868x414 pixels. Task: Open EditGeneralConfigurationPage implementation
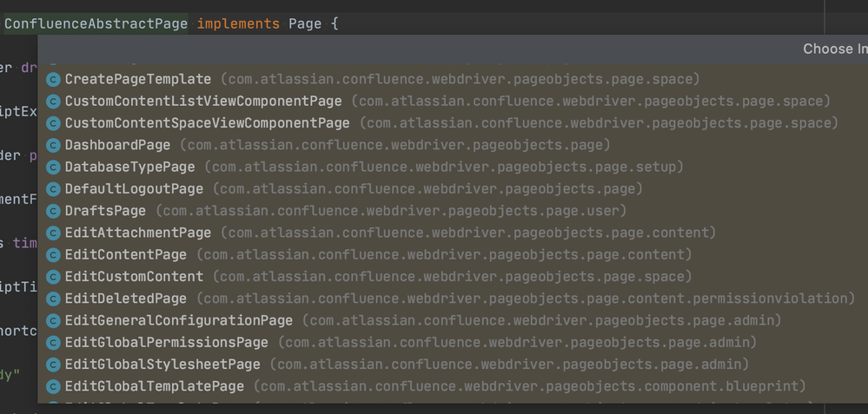453,320
